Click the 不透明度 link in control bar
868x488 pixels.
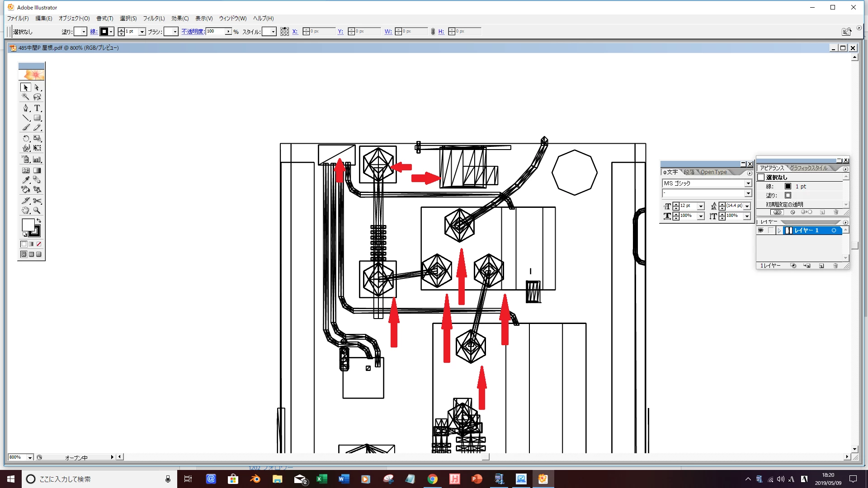coord(193,32)
